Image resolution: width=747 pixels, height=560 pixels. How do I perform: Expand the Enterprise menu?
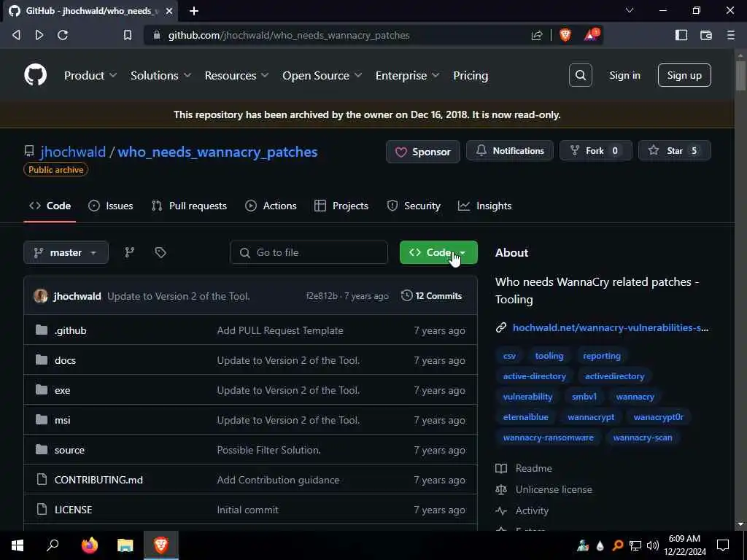(407, 75)
